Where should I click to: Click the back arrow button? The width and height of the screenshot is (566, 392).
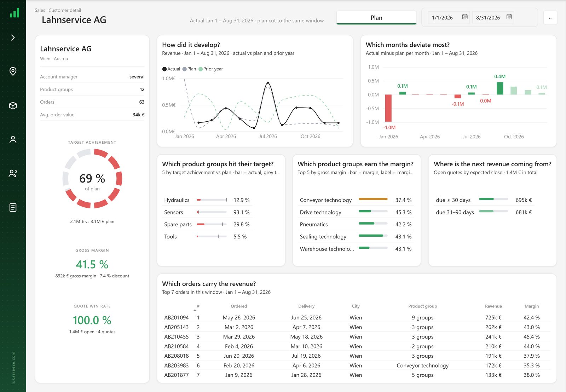(550, 18)
